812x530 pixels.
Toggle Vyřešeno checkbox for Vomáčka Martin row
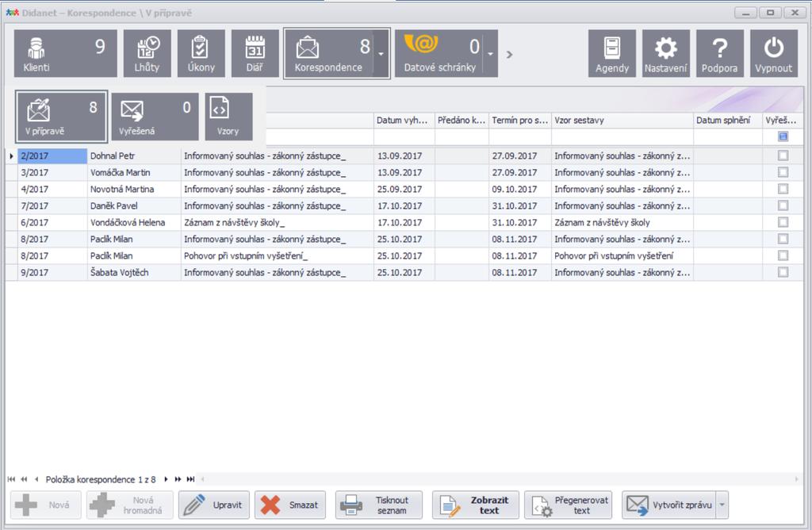click(x=783, y=172)
